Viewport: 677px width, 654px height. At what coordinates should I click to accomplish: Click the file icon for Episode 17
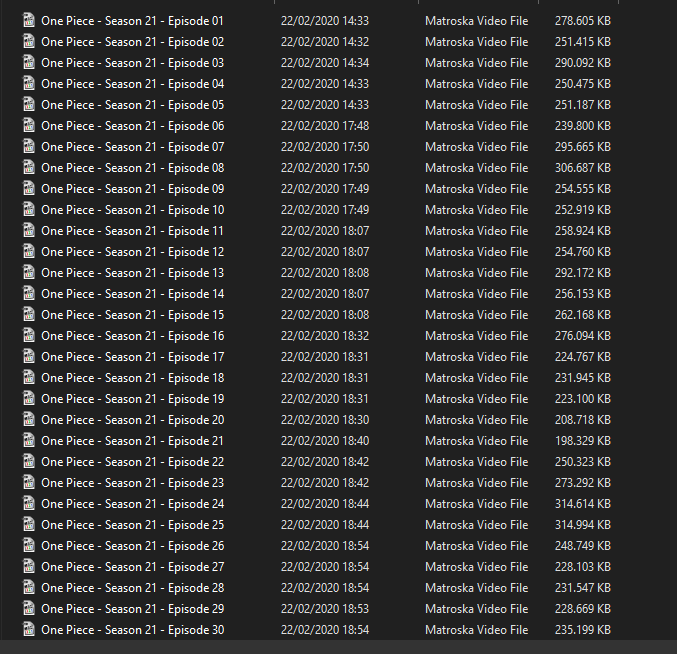pos(29,357)
